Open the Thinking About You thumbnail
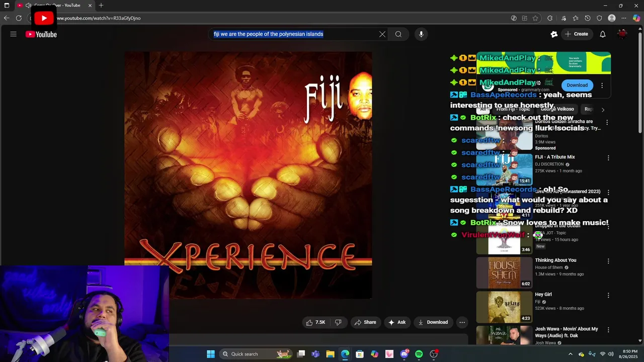Image resolution: width=644 pixels, height=362 pixels. (504, 273)
